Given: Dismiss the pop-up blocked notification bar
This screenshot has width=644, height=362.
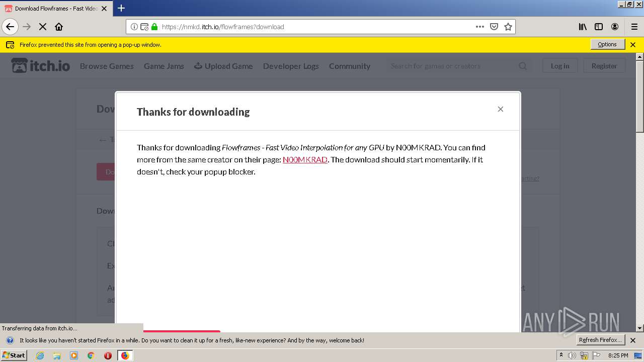Looking at the screenshot, I should click(x=633, y=45).
